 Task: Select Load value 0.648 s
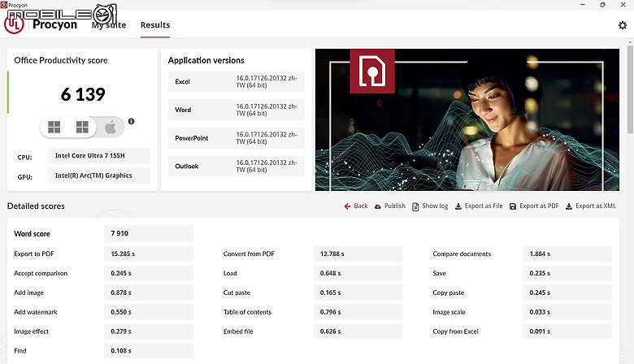(x=358, y=273)
